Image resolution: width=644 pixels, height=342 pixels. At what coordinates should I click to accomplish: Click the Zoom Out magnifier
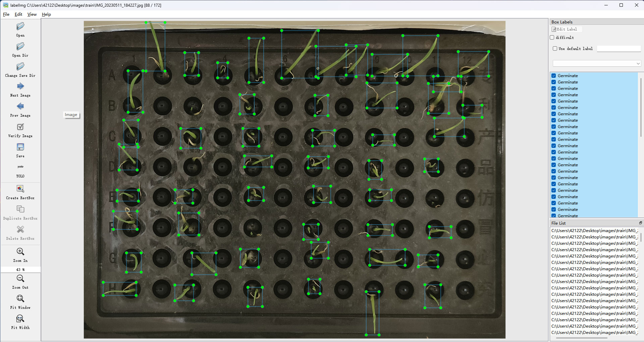[x=20, y=279]
